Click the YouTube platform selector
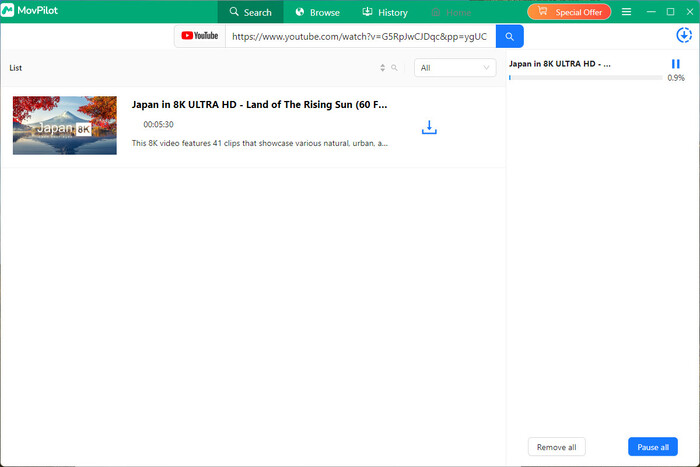The height and width of the screenshot is (467, 700). pyautogui.click(x=200, y=37)
